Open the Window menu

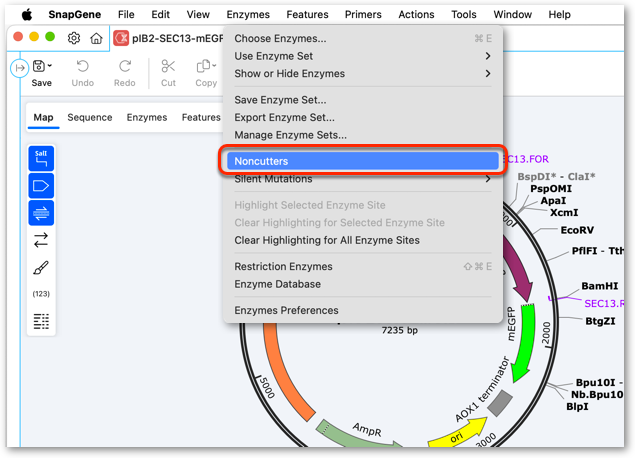512,15
